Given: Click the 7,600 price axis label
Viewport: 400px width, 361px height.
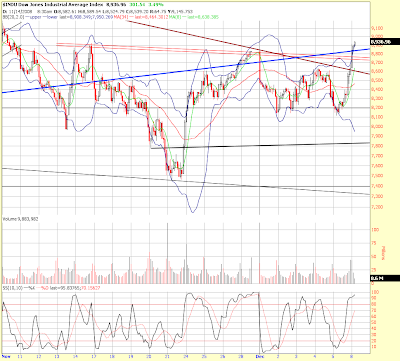Looking at the screenshot, I should (x=377, y=165).
